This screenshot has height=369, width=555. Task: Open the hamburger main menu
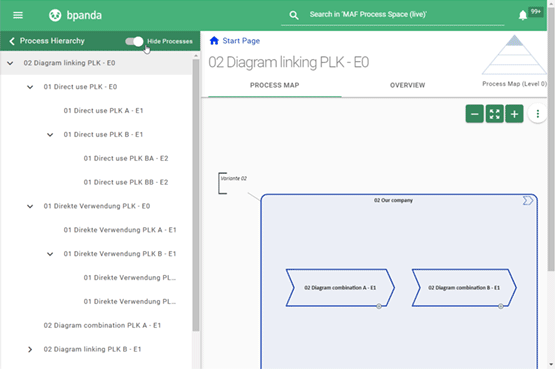click(x=18, y=15)
